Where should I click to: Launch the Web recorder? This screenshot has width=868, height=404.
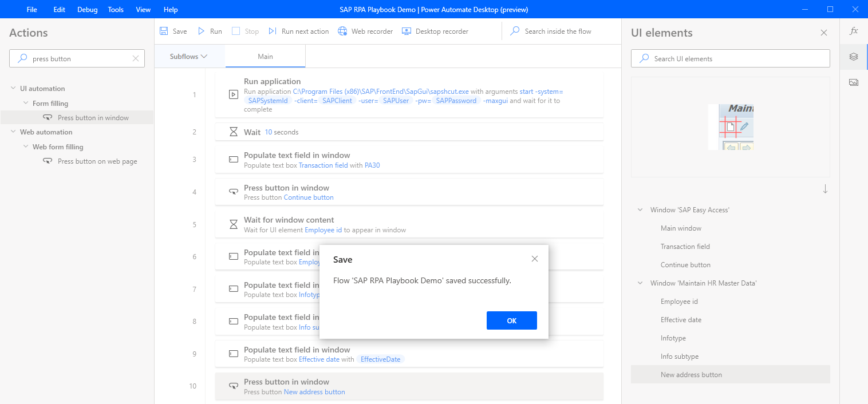click(365, 31)
